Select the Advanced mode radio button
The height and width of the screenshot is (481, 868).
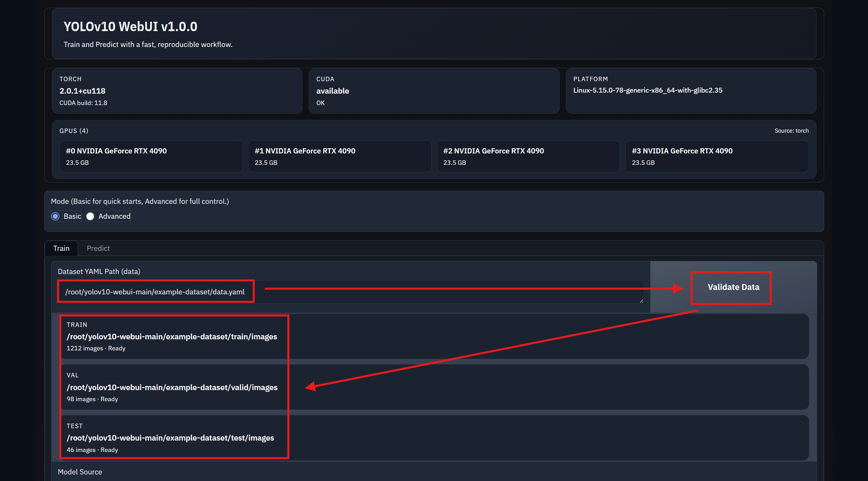pos(90,216)
